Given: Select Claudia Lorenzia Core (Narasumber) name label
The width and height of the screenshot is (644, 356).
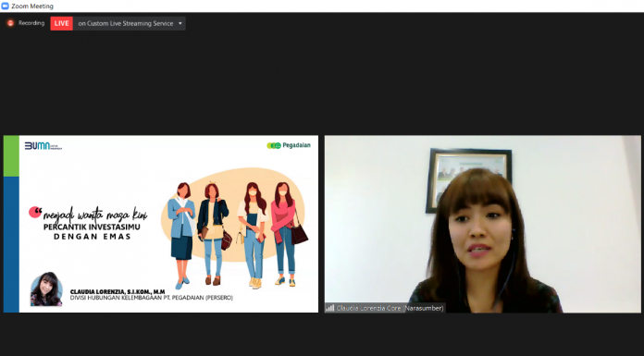Looking at the screenshot, I should pos(390,308).
